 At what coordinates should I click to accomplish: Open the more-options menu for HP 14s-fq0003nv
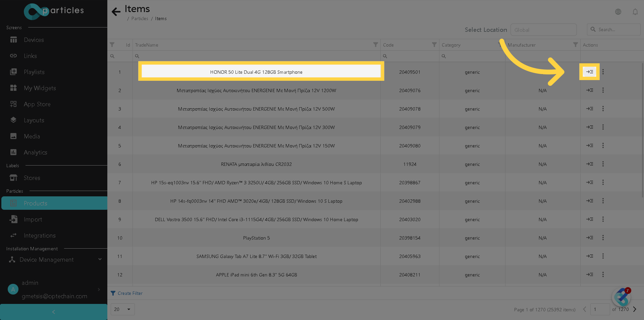pos(603,201)
